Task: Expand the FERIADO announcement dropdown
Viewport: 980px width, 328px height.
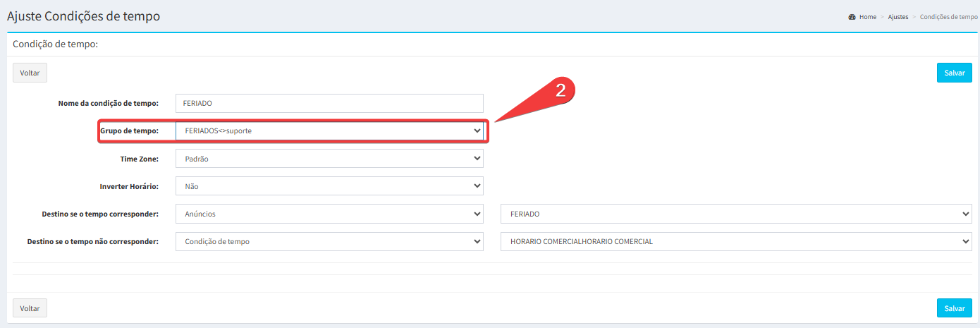Action: point(735,214)
